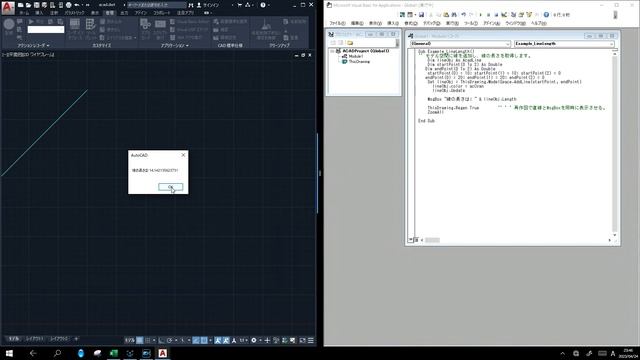Add a new layout with the plus tab
Image resolution: width=640 pixels, height=360 pixels.
[x=76, y=339]
